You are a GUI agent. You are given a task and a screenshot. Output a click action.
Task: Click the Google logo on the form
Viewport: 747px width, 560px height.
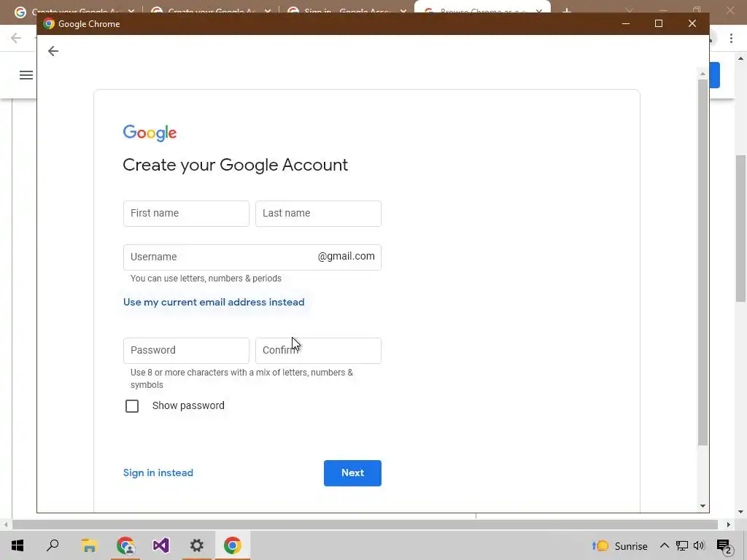150,133
